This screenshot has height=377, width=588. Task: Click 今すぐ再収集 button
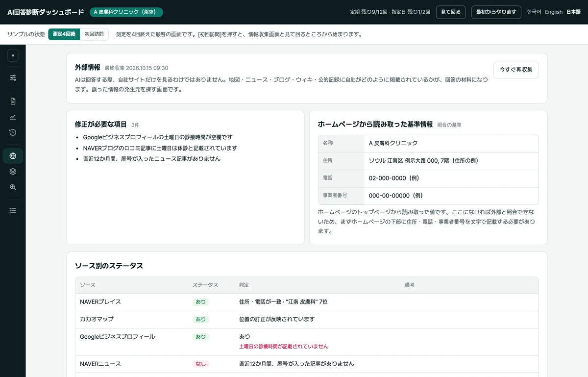pyautogui.click(x=516, y=70)
